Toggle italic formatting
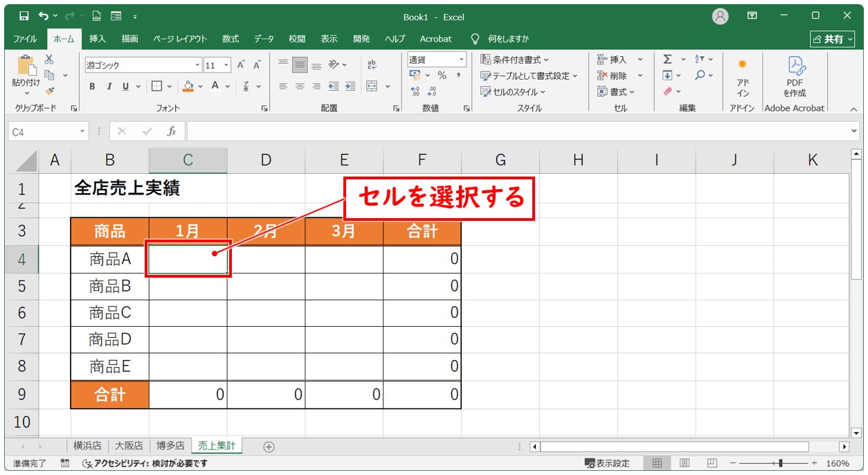The height and width of the screenshot is (475, 868). point(109,87)
